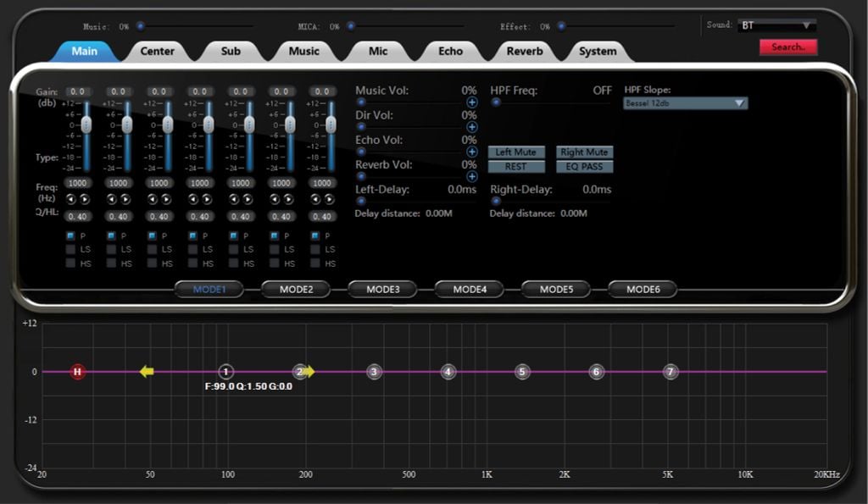Click the plus icon for Reverb Vol
Screen dimensions: 868x504
coord(471,176)
